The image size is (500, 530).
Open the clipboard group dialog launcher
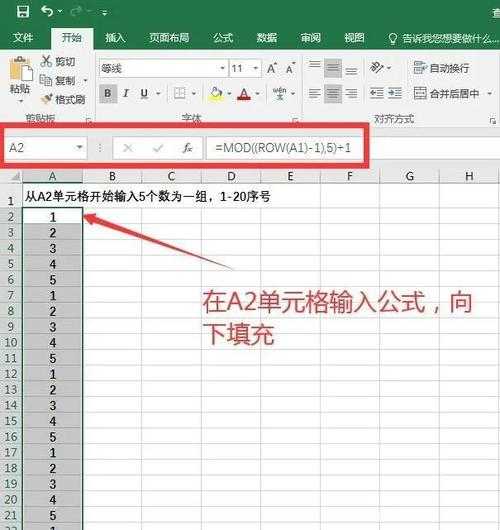click(x=89, y=120)
